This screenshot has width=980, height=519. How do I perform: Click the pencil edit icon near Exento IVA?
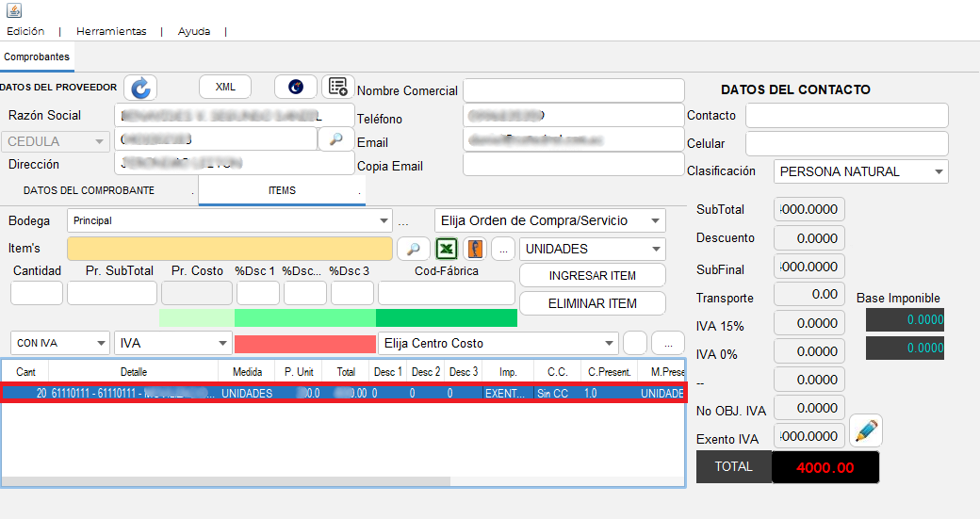[x=866, y=430]
